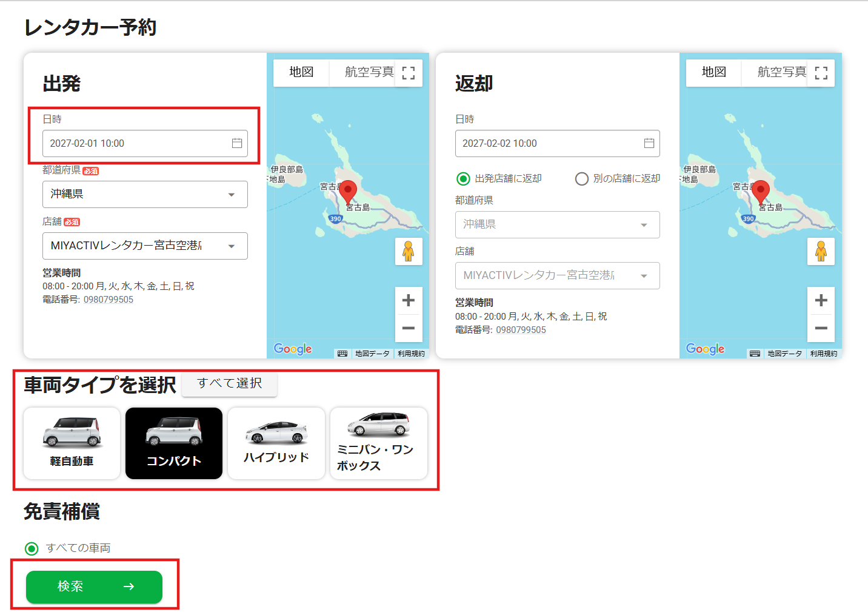Click the Street View pegman on departure map
This screenshot has height=612, width=868.
click(x=409, y=251)
